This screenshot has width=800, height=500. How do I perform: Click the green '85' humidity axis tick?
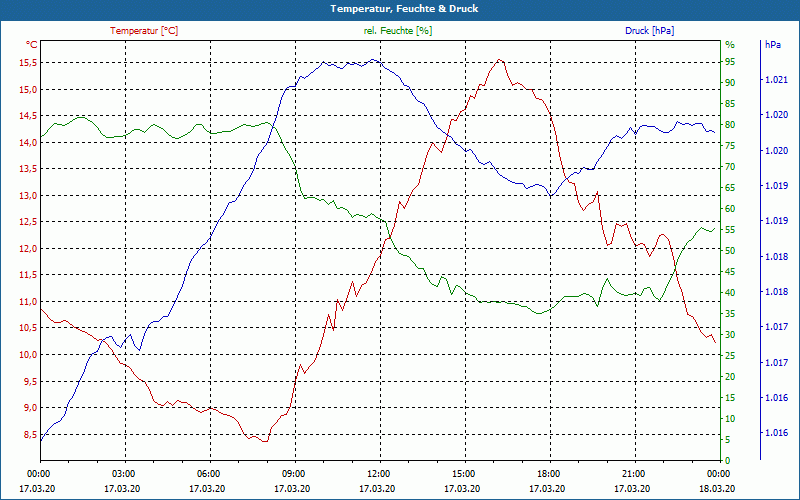pos(730,104)
